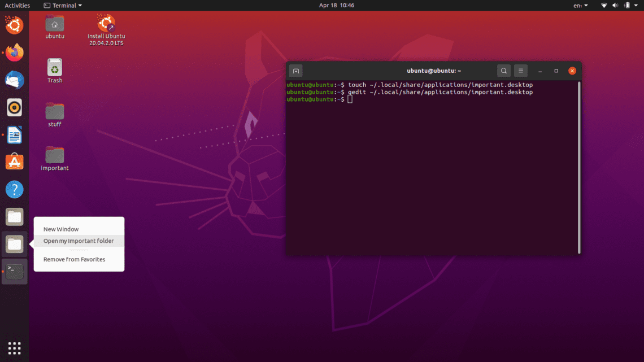Choose 'Open my Important folder' from the menu
Screen dimensions: 644x362
click(x=79, y=241)
